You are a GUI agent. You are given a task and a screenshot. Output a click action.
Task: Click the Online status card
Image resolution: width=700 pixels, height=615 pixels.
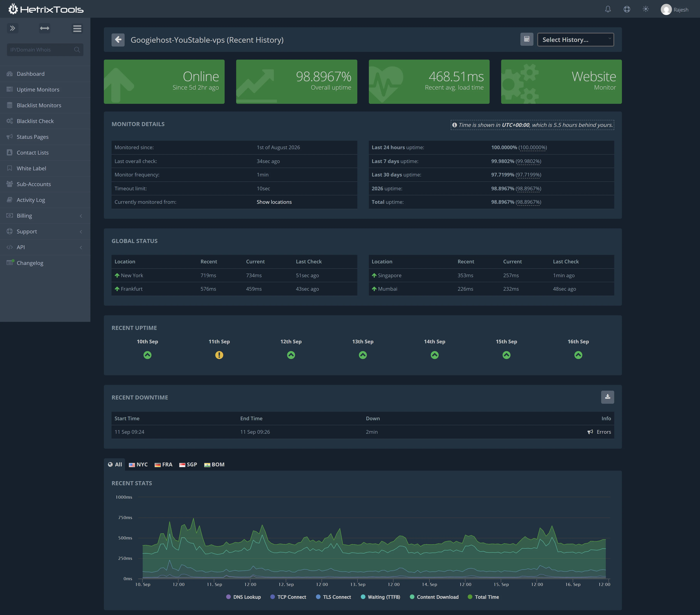pyautogui.click(x=164, y=82)
